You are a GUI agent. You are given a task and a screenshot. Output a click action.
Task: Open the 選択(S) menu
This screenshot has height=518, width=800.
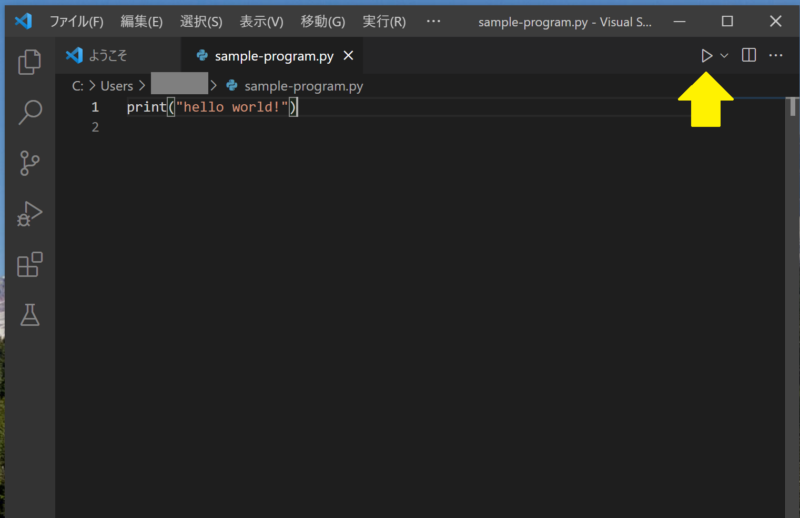[201, 21]
